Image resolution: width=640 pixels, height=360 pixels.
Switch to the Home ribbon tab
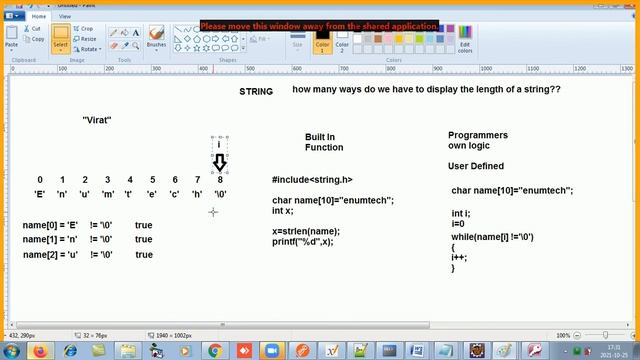pos(39,16)
